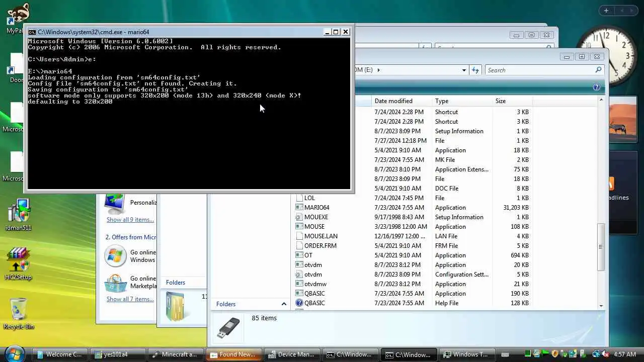Select the otvdmw application file icon
Screen dimensions: 644x362
point(299,284)
